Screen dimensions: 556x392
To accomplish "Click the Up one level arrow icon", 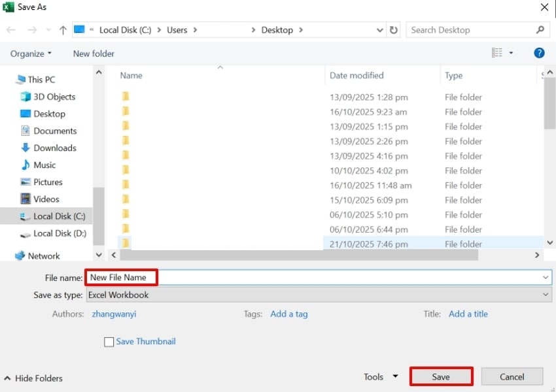I will click(x=63, y=30).
